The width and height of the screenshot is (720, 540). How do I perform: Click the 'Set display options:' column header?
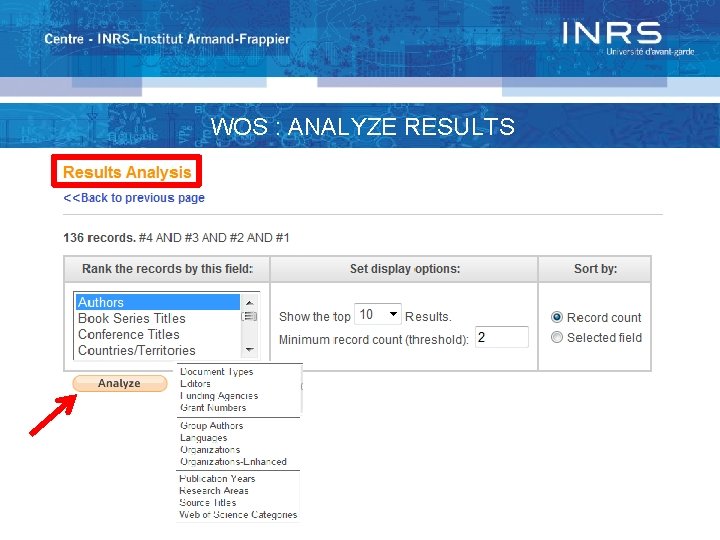pos(405,269)
